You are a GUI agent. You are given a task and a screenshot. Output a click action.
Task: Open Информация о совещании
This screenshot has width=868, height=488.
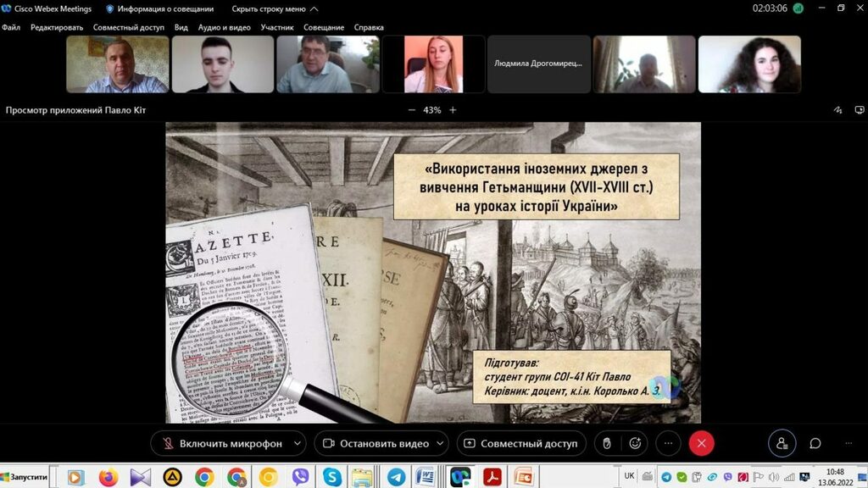160,8
